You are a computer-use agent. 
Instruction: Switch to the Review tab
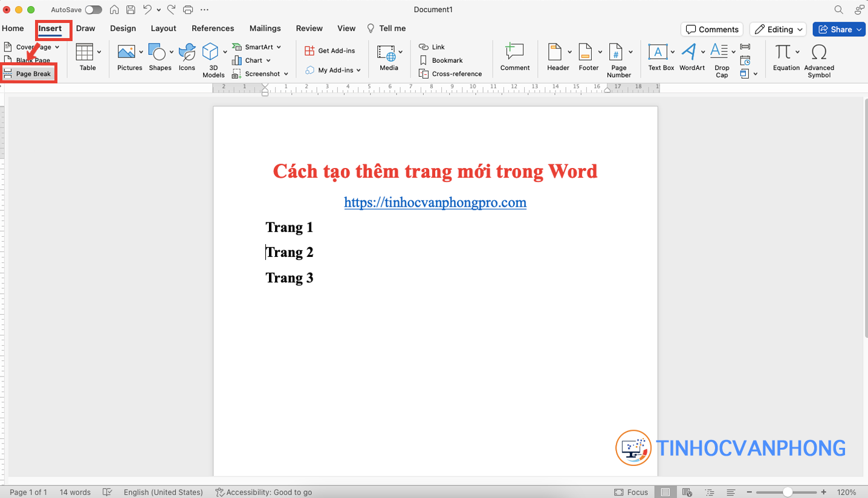[309, 28]
